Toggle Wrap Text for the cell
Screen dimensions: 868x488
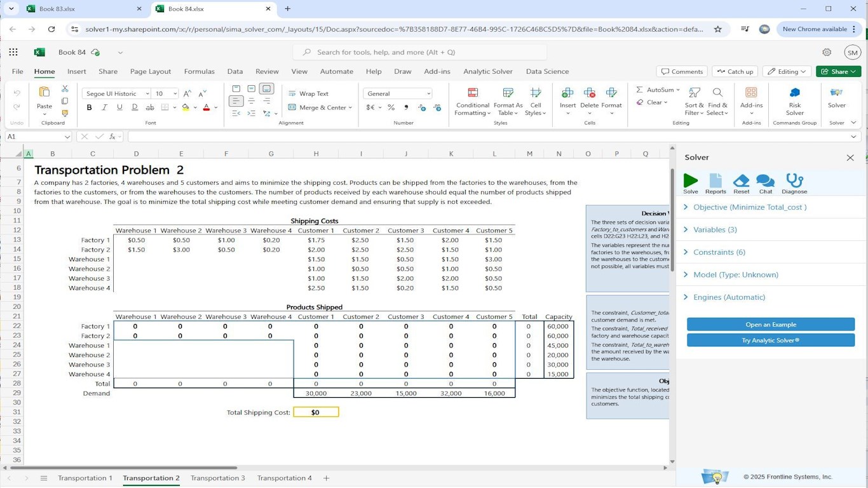point(308,93)
